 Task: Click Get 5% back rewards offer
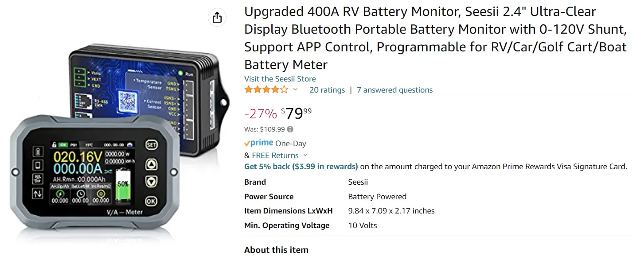(301, 167)
